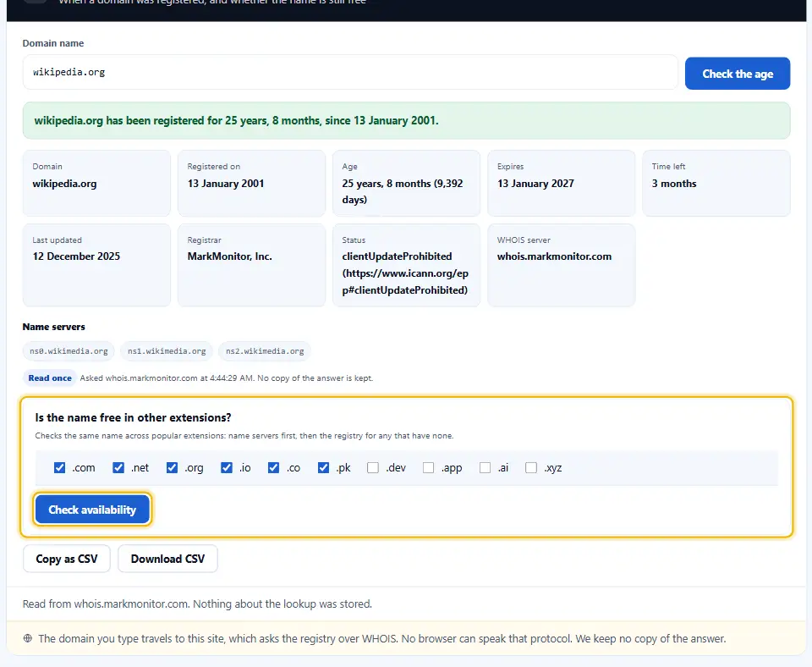Click the WHOIS server value whois.markmonitor.com

(x=554, y=256)
